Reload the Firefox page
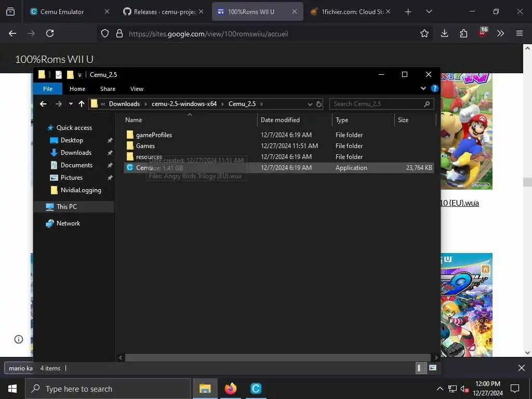 point(50,33)
